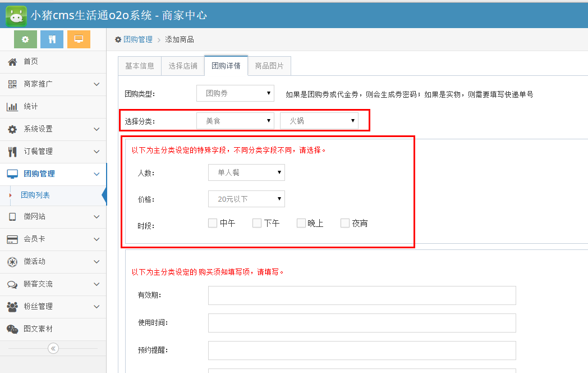
Task: Open the 团购类型 dropdown showing 团购券
Action: (235, 93)
